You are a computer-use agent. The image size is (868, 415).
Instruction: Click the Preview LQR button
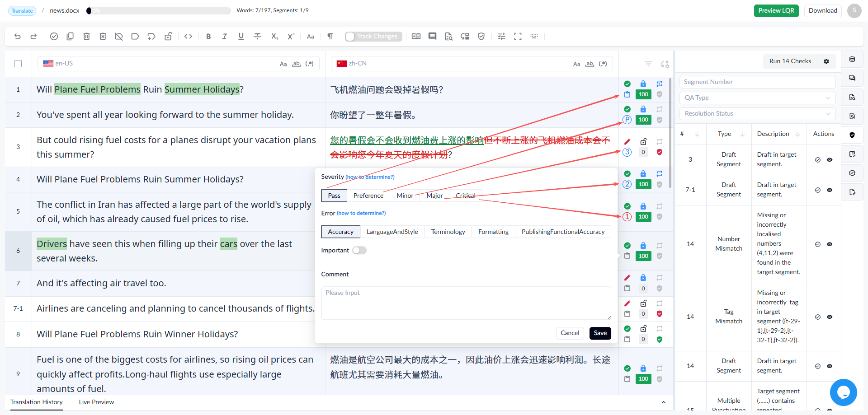pyautogui.click(x=776, y=11)
